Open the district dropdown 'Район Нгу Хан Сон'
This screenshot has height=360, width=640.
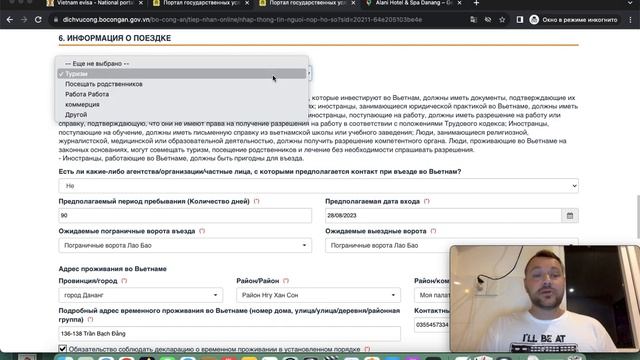point(318,295)
